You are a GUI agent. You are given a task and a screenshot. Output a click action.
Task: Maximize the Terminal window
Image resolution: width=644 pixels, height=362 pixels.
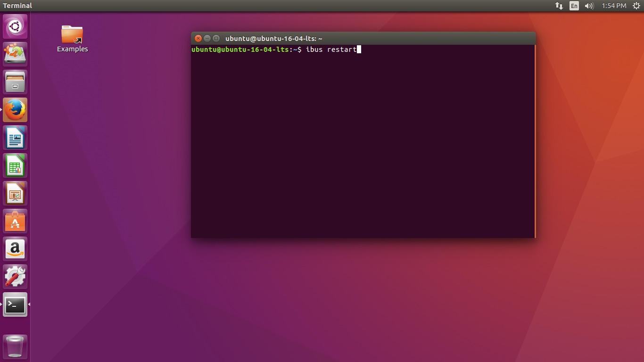(216, 39)
